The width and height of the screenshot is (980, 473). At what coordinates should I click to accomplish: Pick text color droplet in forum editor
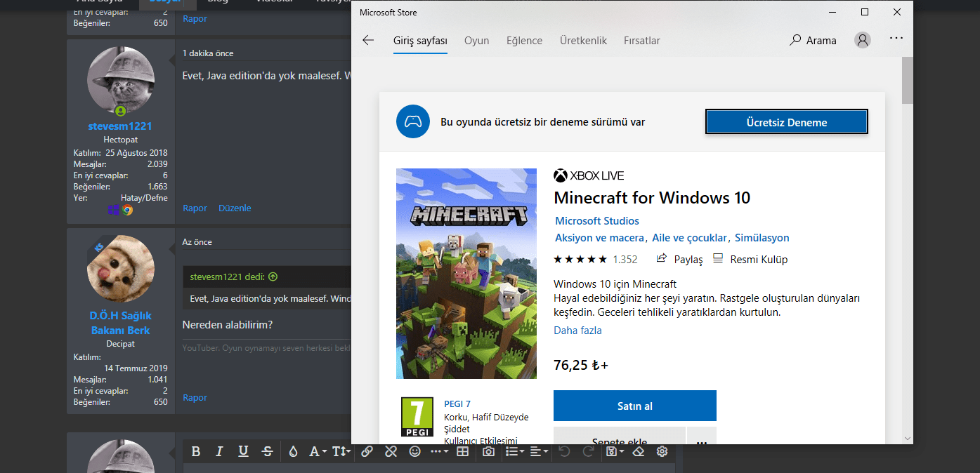point(293,451)
